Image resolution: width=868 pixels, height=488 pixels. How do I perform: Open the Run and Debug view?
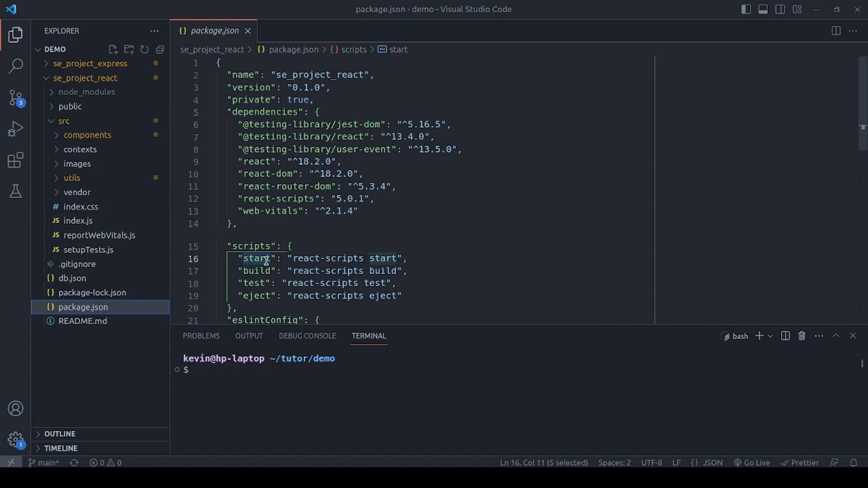(x=16, y=129)
